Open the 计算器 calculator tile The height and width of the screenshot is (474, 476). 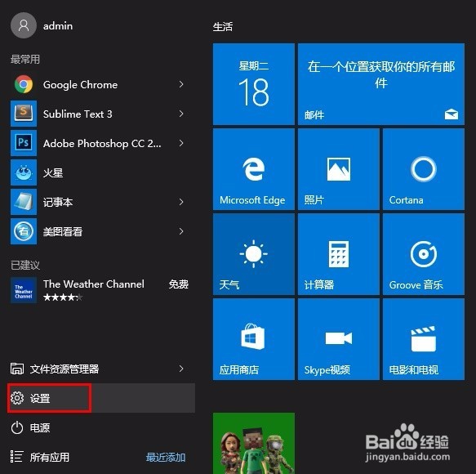click(x=339, y=254)
